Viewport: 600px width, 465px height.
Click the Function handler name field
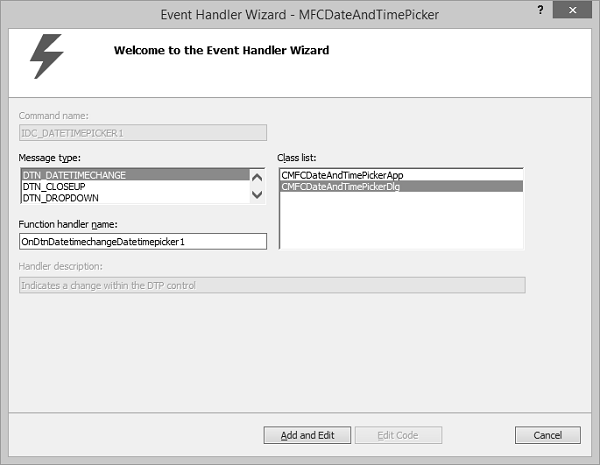click(143, 241)
